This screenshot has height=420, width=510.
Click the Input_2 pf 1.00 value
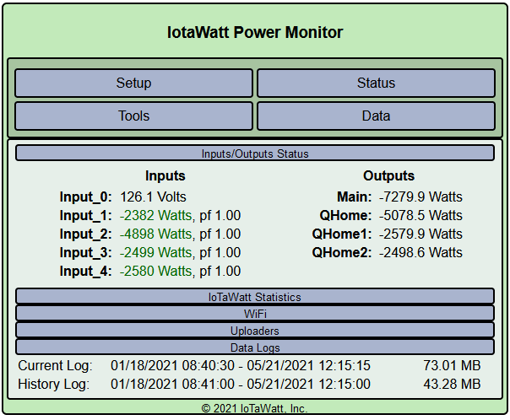point(220,234)
